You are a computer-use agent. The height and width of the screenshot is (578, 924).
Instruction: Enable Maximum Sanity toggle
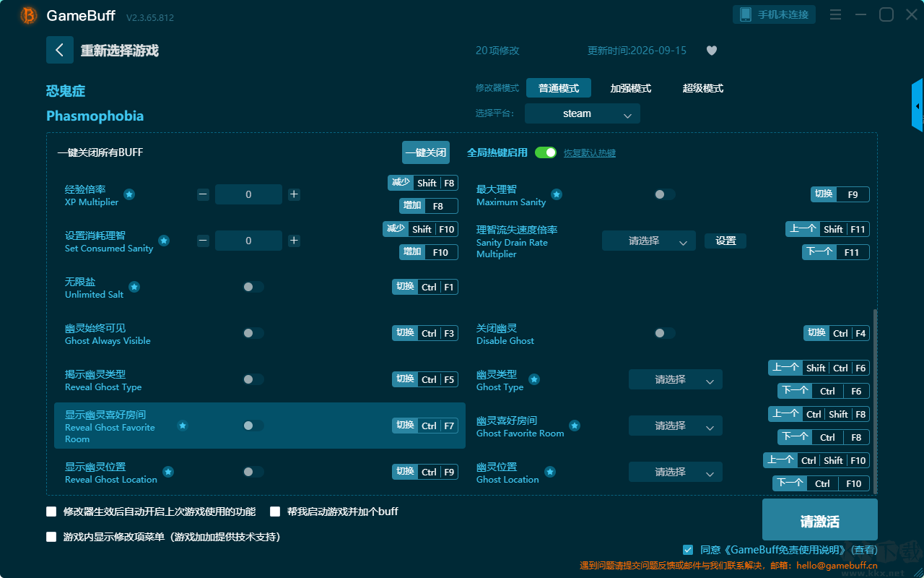tap(665, 194)
